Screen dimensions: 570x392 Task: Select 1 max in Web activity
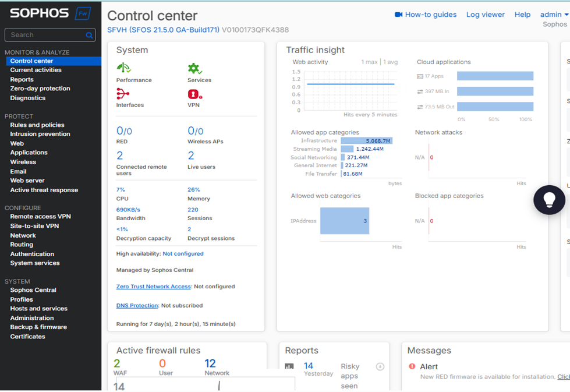click(369, 62)
